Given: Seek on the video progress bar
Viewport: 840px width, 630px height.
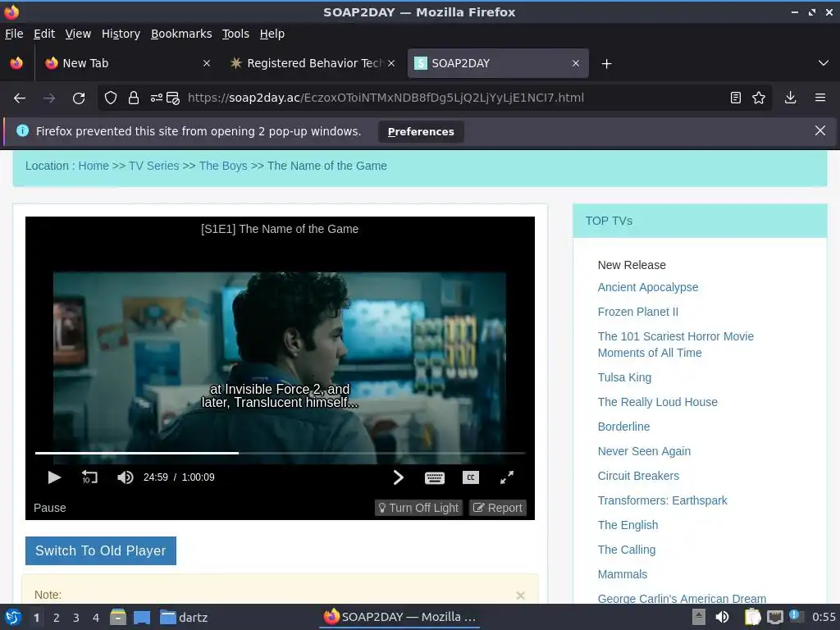Looking at the screenshot, I should pyautogui.click(x=281, y=453).
